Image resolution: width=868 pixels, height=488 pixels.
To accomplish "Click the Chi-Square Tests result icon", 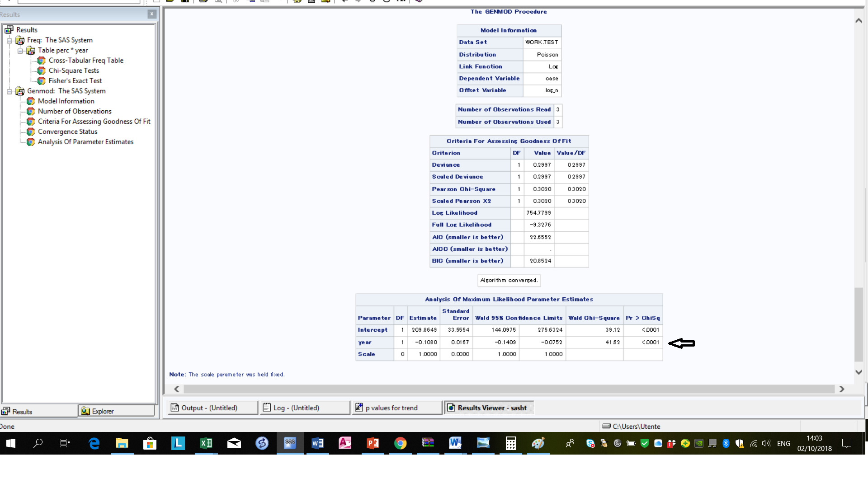I will coord(41,70).
